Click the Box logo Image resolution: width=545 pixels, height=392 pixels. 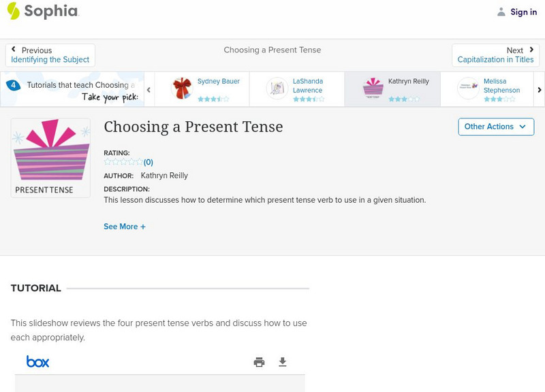click(37, 361)
